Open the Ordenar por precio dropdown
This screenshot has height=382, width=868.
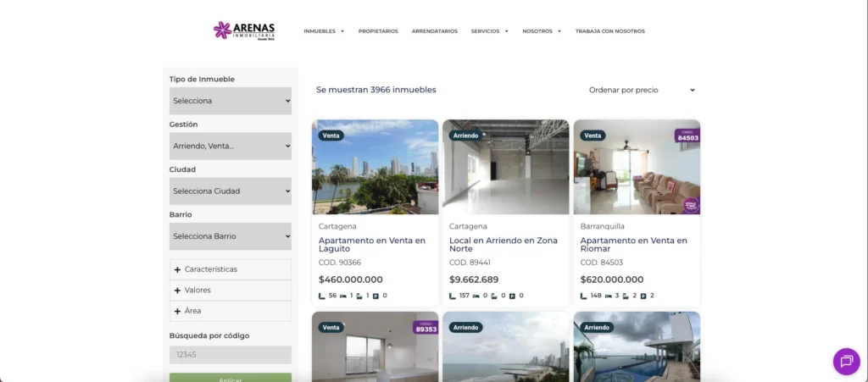click(x=642, y=90)
